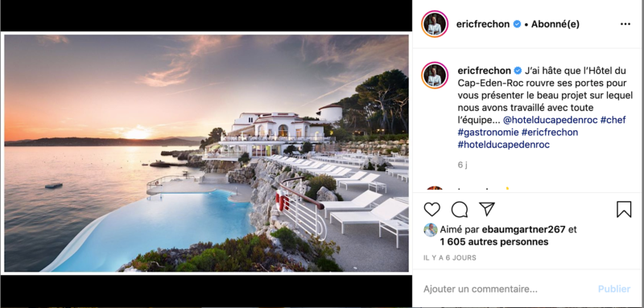Click the Ajouter un commentaire input field

click(507, 290)
